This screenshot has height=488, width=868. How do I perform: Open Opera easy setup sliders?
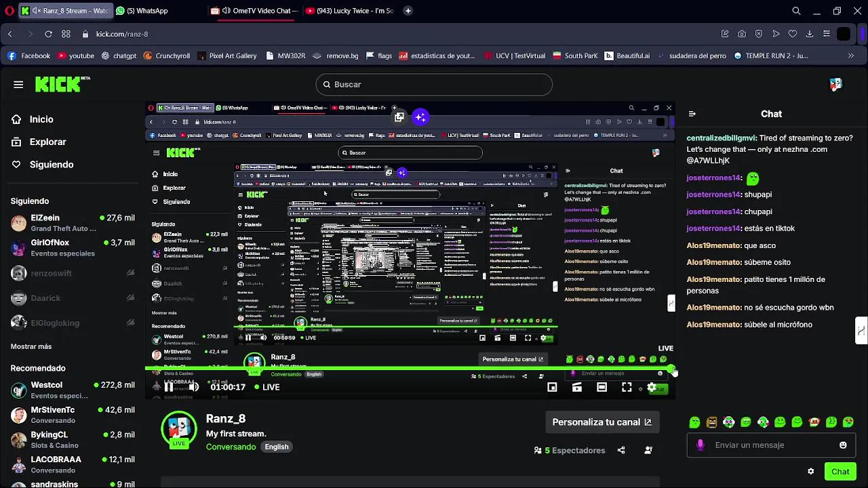pos(826,34)
